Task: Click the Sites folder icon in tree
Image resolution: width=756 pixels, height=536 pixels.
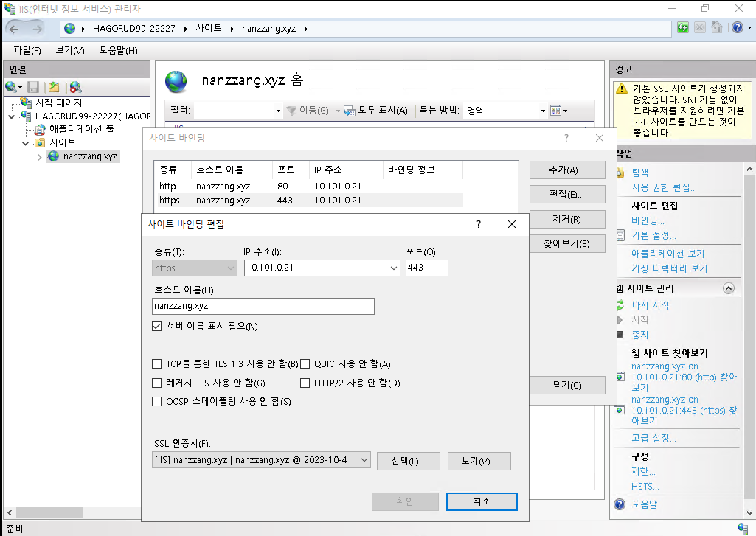Action: click(x=41, y=142)
